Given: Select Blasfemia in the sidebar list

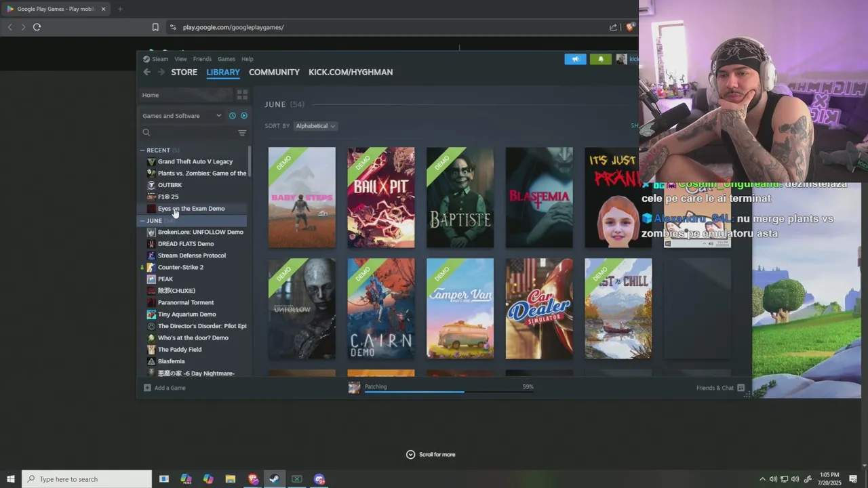Looking at the screenshot, I should click(172, 361).
